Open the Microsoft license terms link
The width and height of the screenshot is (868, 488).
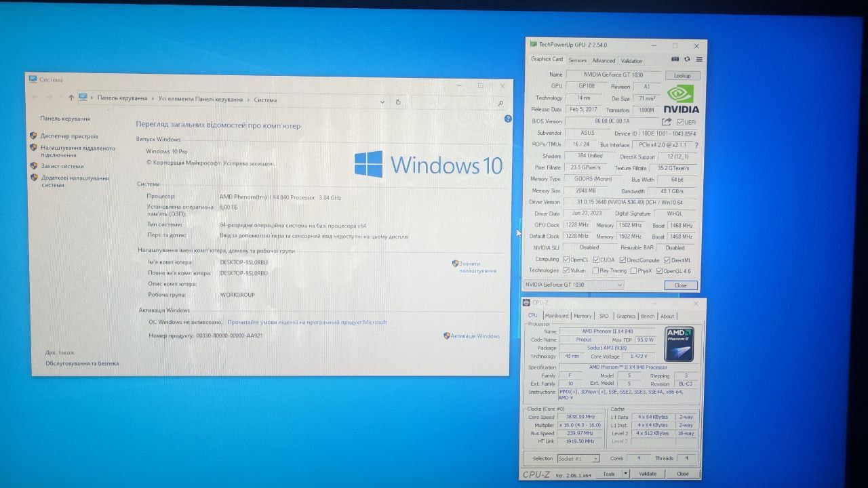coord(307,323)
